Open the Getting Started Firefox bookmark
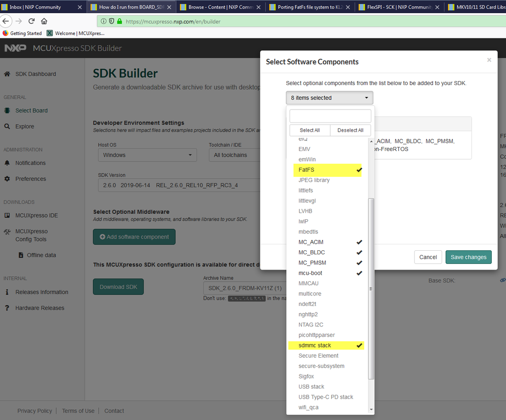 (22, 33)
